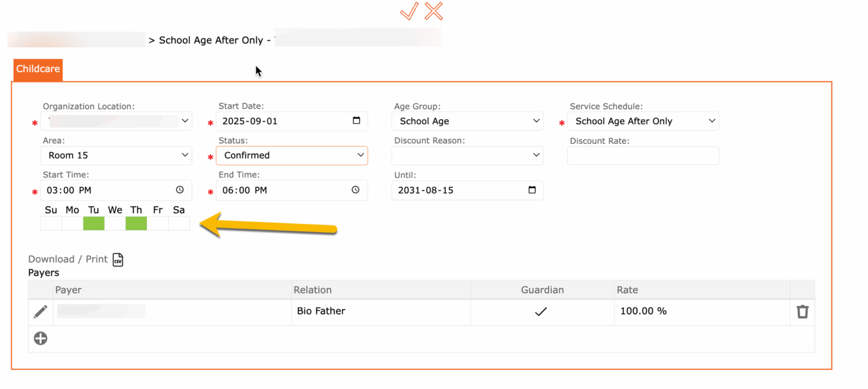Open the Discount Reason dropdown

click(x=467, y=156)
